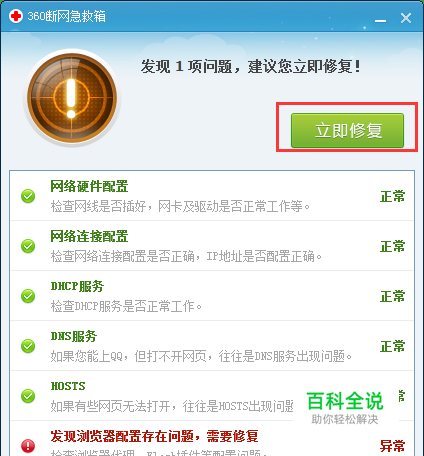Click green check icon beside HOSTS
The height and width of the screenshot is (456, 424).
coord(28,396)
